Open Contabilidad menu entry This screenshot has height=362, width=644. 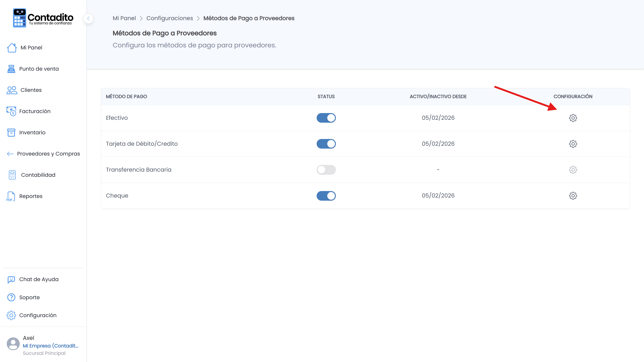pos(38,175)
